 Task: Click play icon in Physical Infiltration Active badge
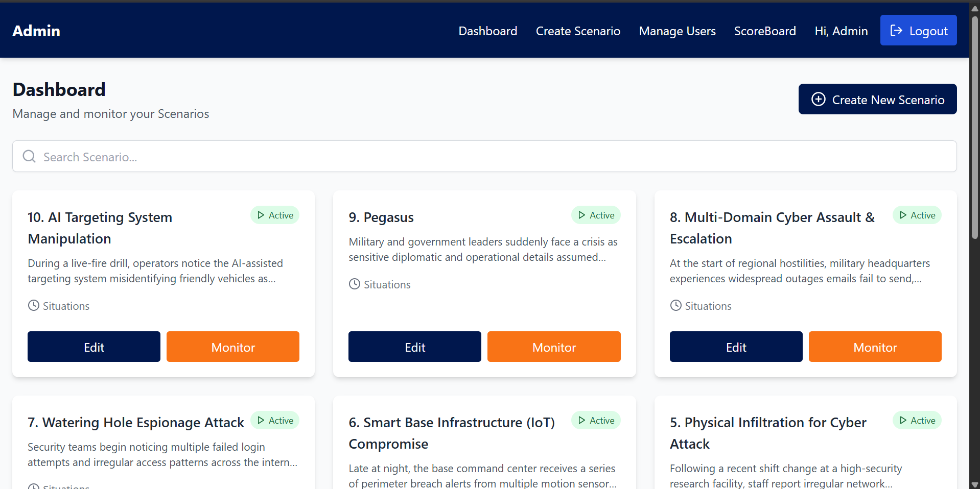[x=903, y=420]
